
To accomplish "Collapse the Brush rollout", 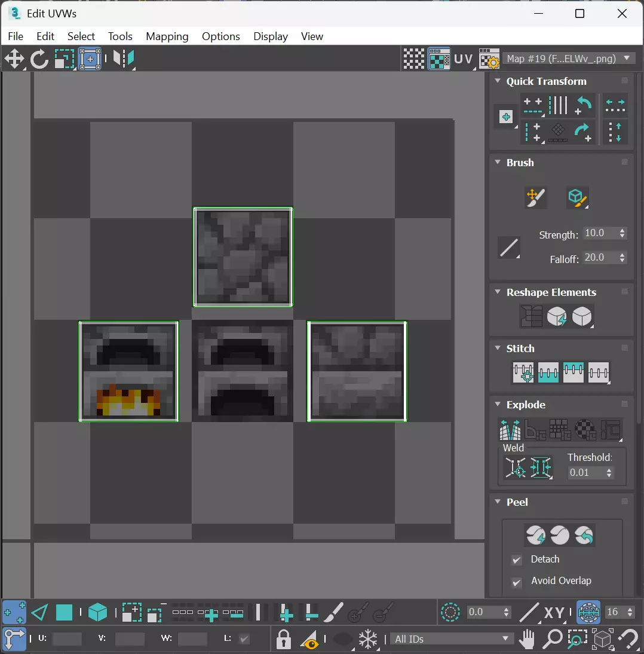I will coord(498,162).
